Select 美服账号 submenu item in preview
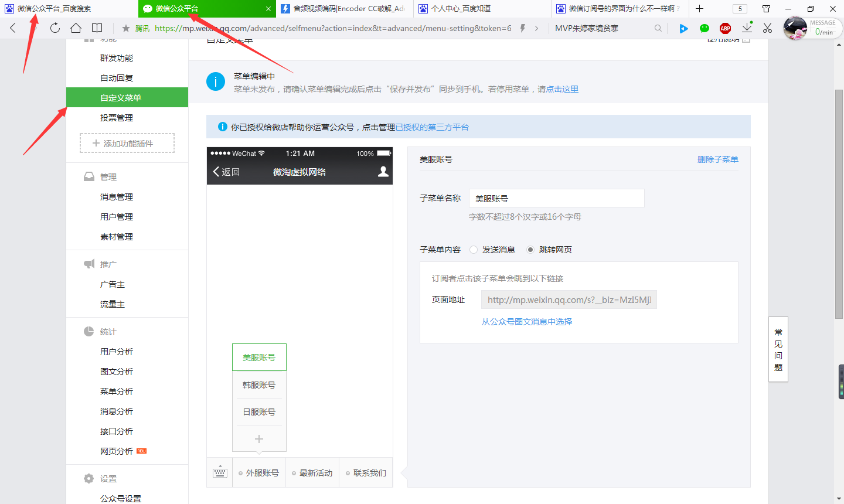 [x=259, y=357]
